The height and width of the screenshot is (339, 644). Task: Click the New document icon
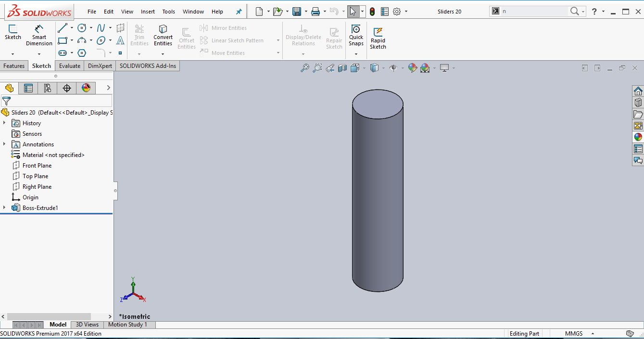tap(259, 12)
